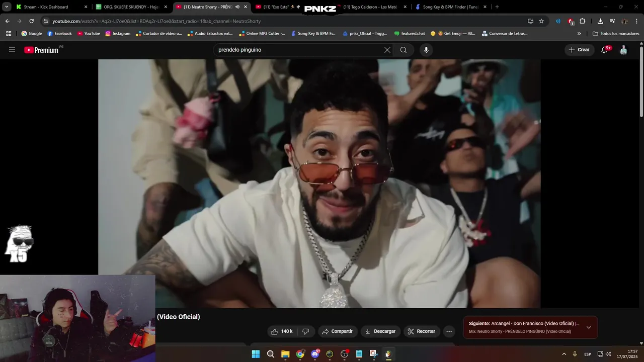Reload the page
Screen dimensions: 644x362
click(x=31, y=21)
